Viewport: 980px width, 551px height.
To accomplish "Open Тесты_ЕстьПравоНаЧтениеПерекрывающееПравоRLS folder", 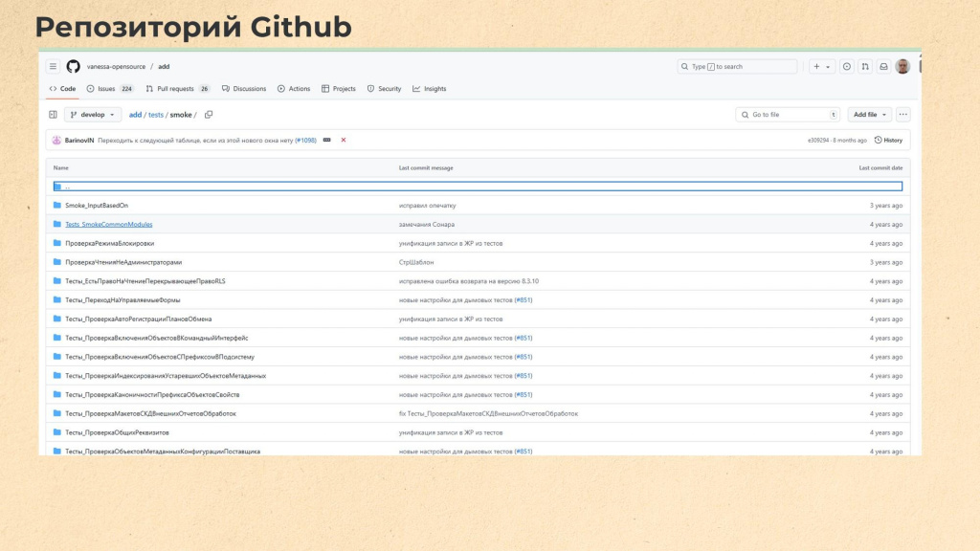I will [145, 281].
